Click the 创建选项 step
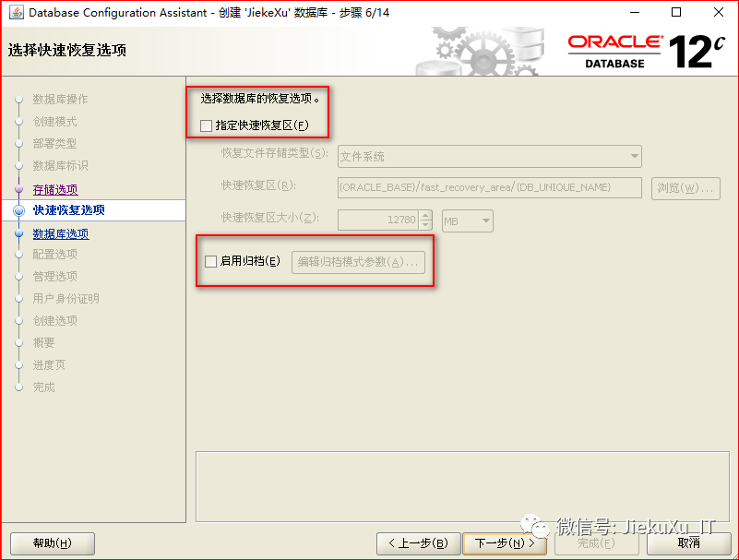 point(54,321)
